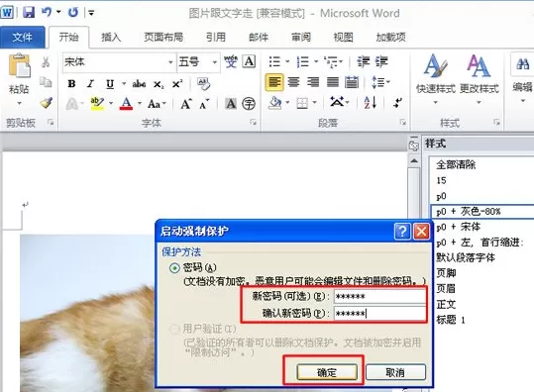Open the Change Styles (更改样式) menu

pyautogui.click(x=480, y=79)
